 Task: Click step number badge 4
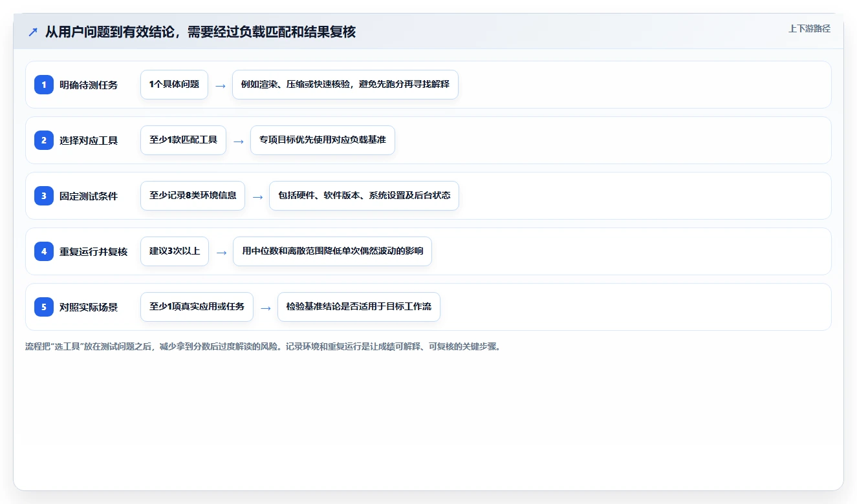[x=44, y=251]
